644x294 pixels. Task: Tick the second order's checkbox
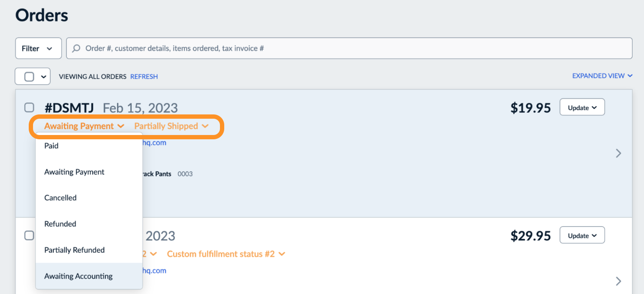pos(29,235)
